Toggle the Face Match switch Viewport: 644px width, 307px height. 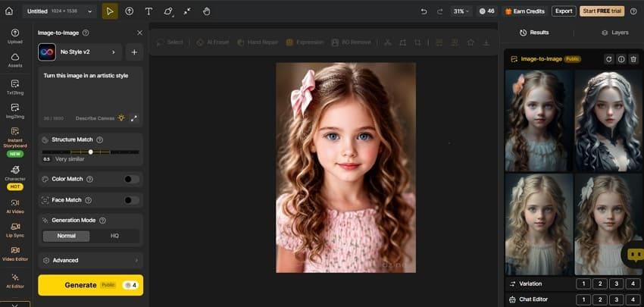pyautogui.click(x=131, y=200)
